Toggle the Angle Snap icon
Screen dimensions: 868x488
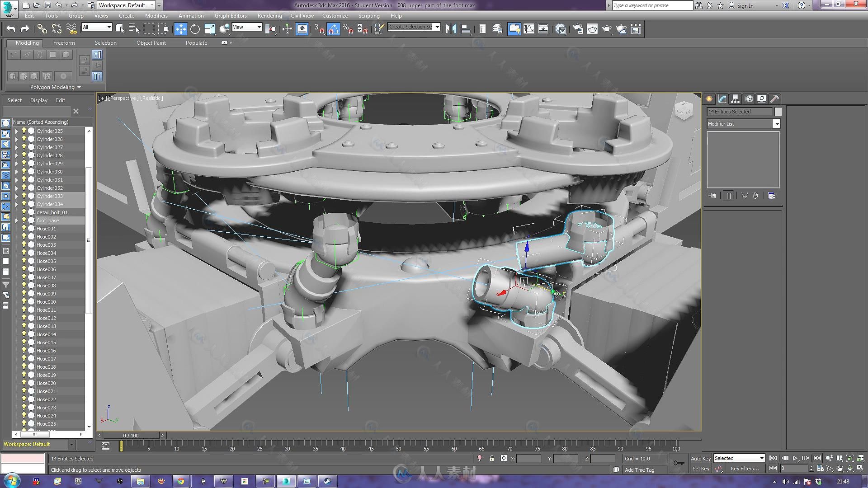click(x=333, y=29)
